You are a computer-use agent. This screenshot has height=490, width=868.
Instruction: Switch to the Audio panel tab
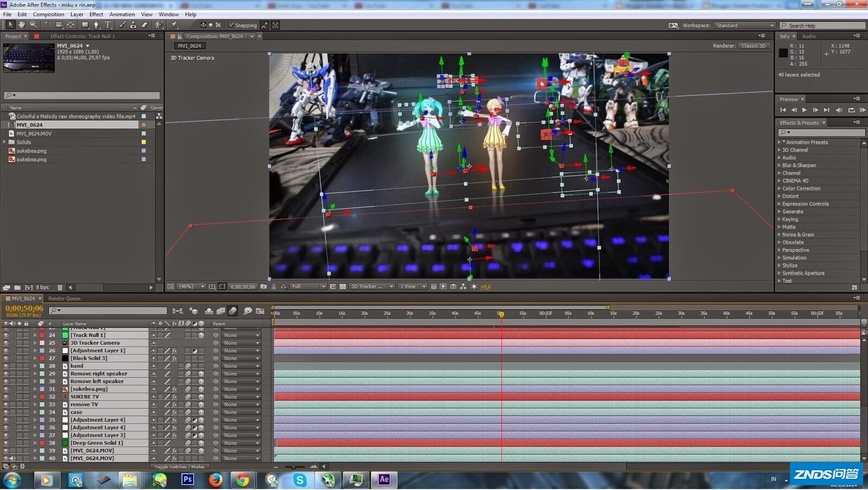[x=809, y=36]
